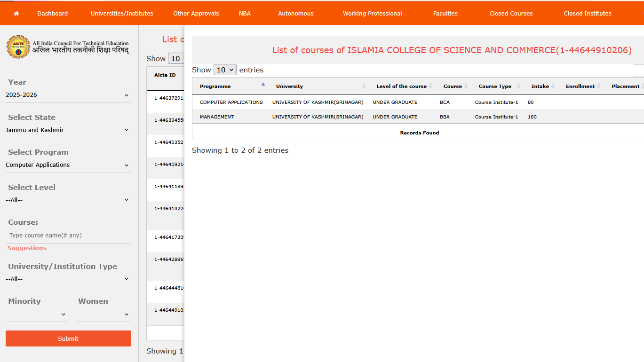Screen dimensions: 644x362
Task: Expand Select State dropdown Jammu and Kashmir
Action: [x=67, y=130]
